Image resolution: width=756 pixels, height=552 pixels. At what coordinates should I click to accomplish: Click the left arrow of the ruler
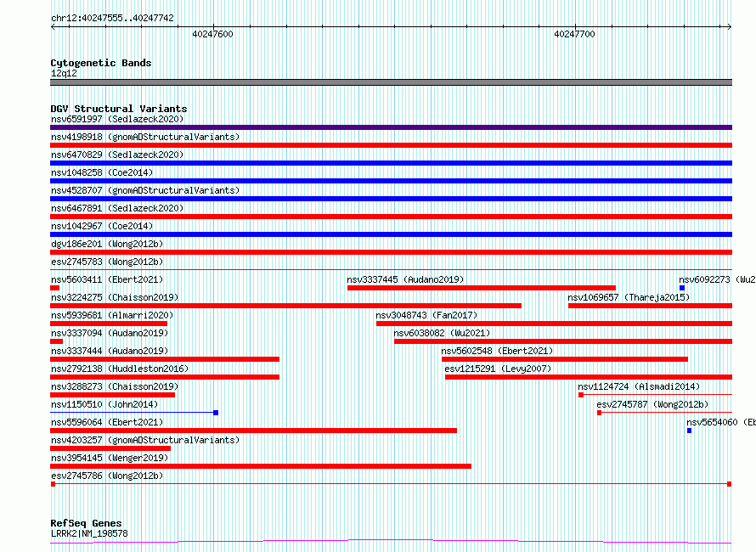[53, 27]
